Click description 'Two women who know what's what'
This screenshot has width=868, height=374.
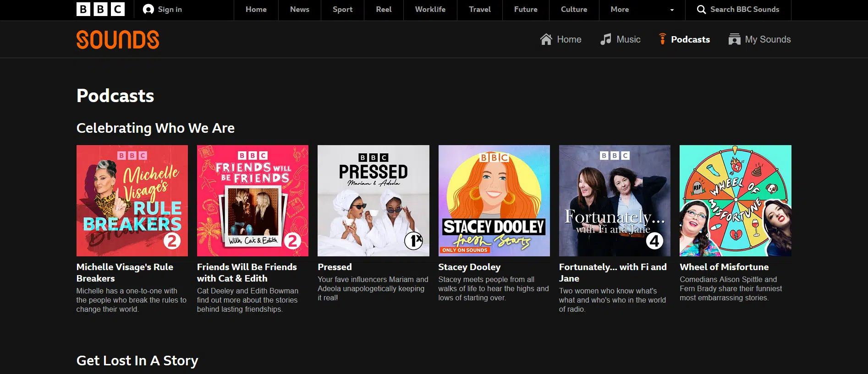[612, 300]
